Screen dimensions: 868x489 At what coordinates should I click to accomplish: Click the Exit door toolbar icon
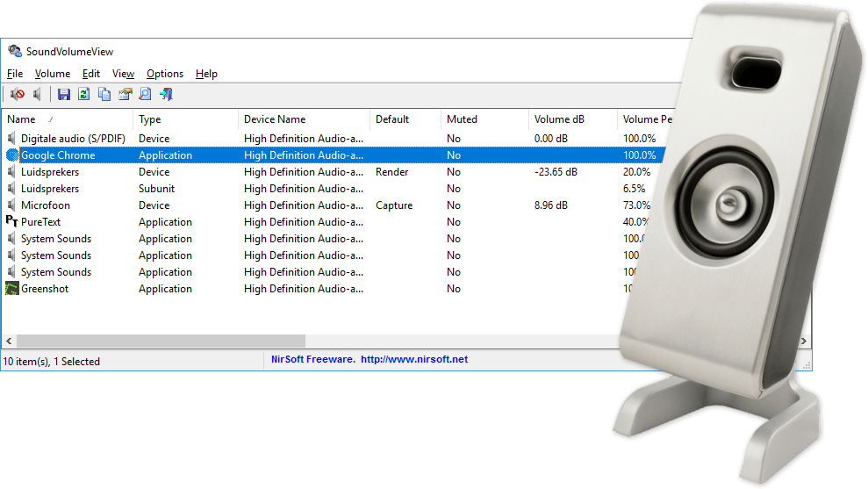166,95
